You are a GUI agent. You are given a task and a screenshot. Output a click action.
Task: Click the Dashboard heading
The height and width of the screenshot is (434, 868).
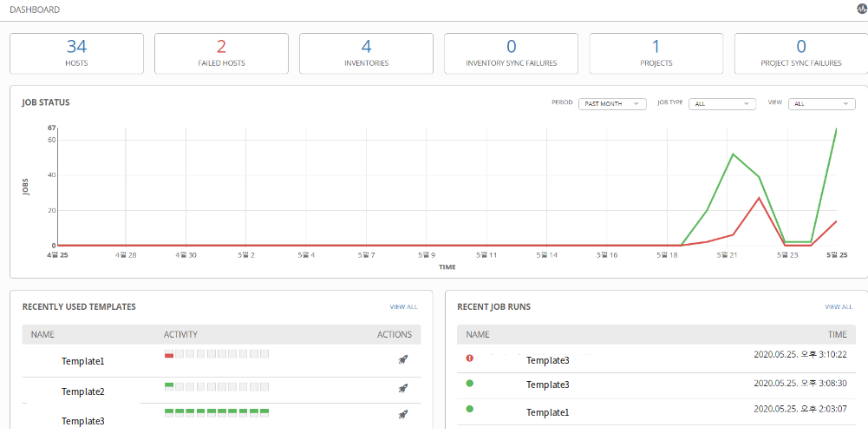pyautogui.click(x=36, y=10)
